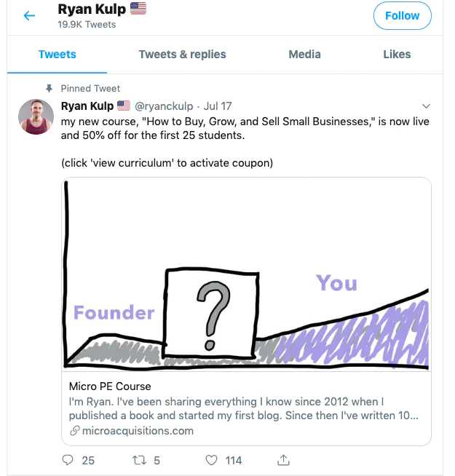Open the Founder/You graph card image
The height and width of the screenshot is (476, 455).
pos(246,275)
